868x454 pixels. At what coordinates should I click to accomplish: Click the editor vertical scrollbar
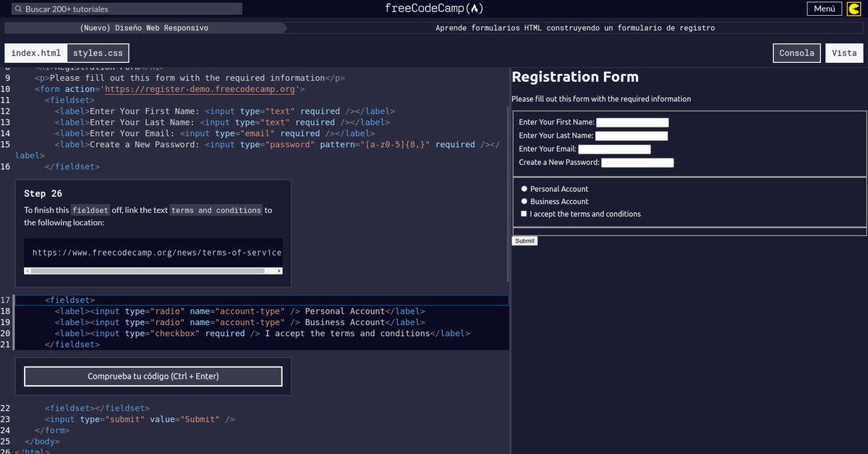coord(508,196)
